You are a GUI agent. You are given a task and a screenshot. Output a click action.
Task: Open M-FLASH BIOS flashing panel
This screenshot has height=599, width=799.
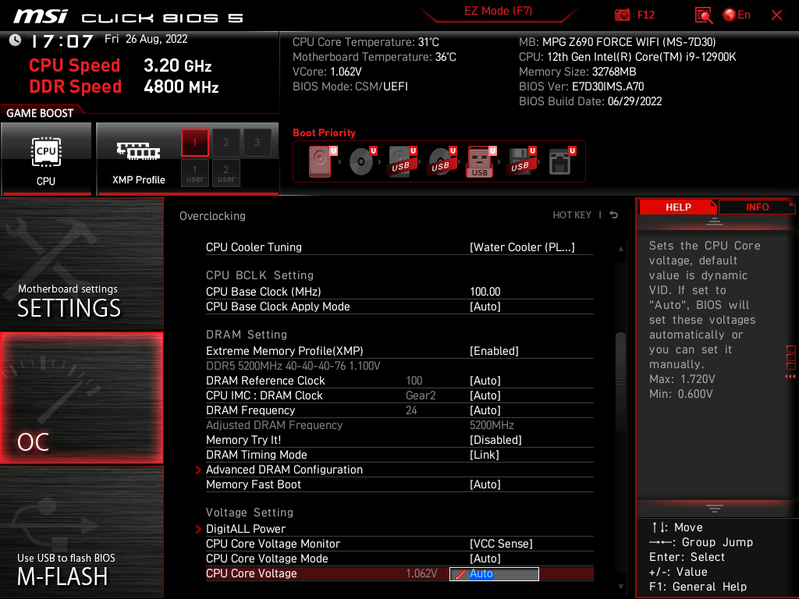click(x=82, y=532)
